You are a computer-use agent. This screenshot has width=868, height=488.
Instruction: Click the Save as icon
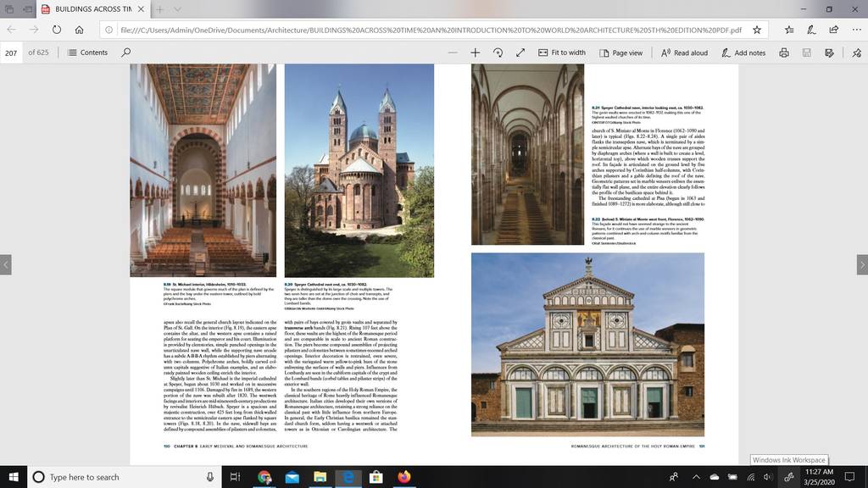[829, 53]
